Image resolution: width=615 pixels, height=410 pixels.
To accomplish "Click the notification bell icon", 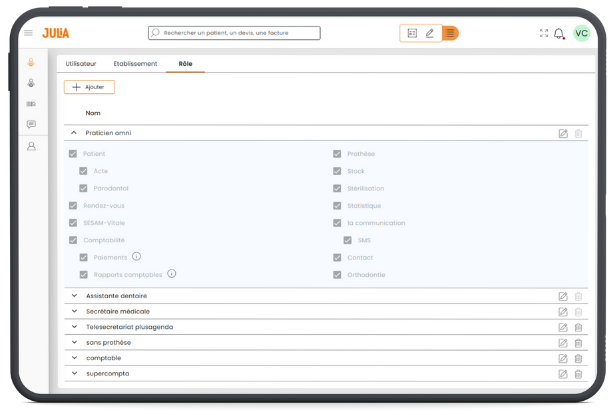I will 559,33.
